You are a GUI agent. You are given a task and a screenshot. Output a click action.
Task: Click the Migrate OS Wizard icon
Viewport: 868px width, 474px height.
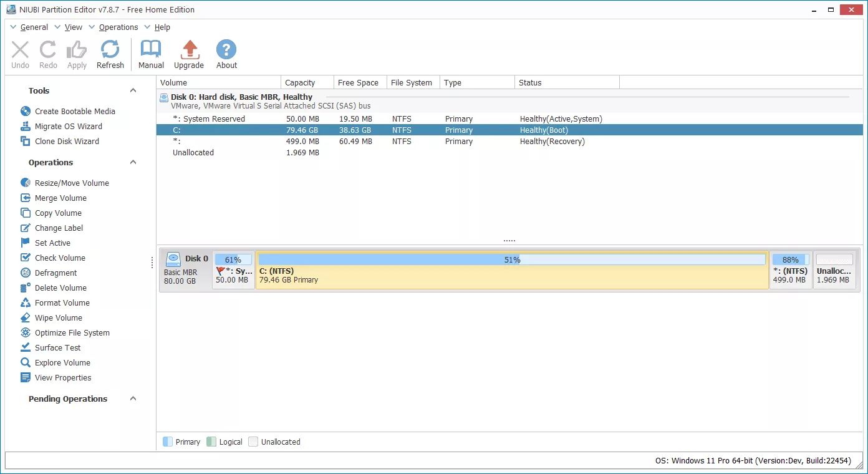tap(26, 126)
